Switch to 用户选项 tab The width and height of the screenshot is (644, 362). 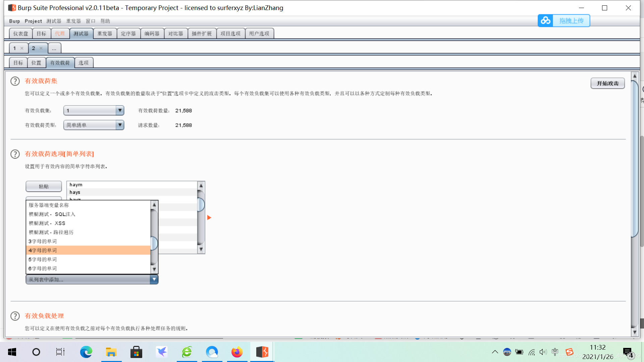pos(259,34)
